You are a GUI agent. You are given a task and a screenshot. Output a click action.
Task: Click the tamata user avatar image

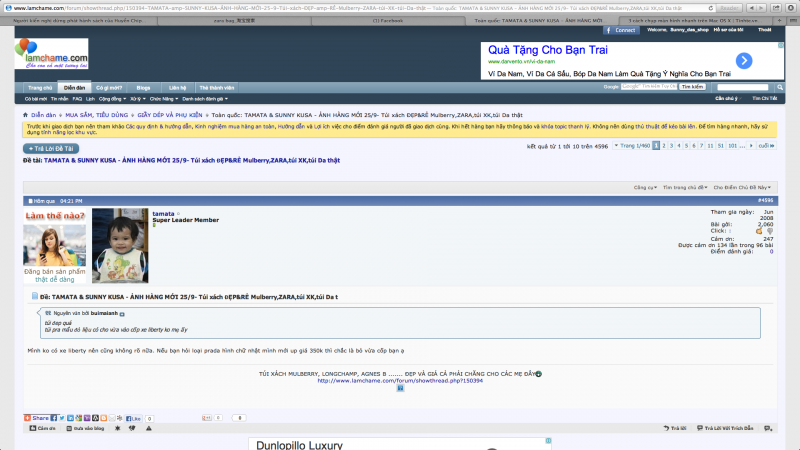click(120, 245)
